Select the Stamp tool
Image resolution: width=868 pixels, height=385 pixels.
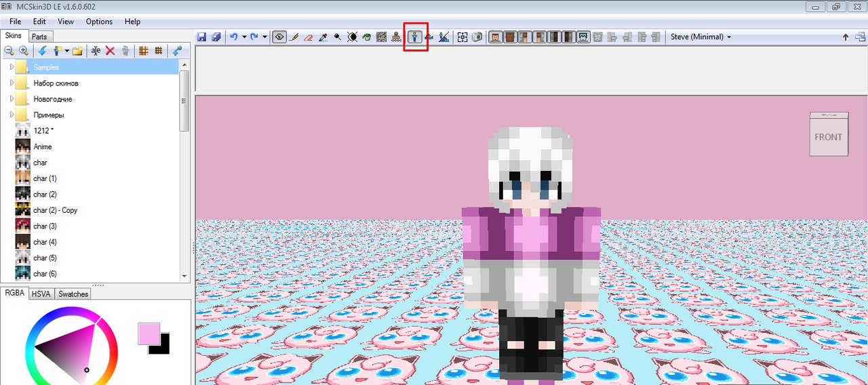(395, 37)
